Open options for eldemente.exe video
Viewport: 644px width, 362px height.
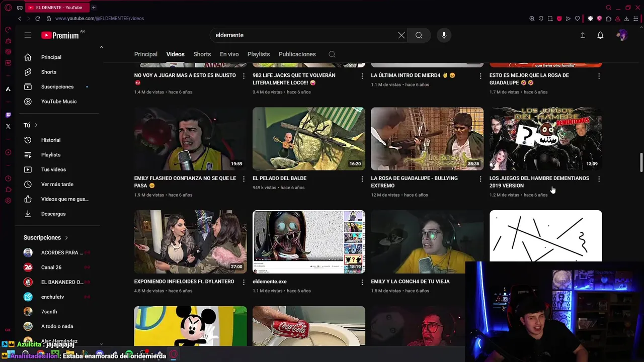point(362,282)
